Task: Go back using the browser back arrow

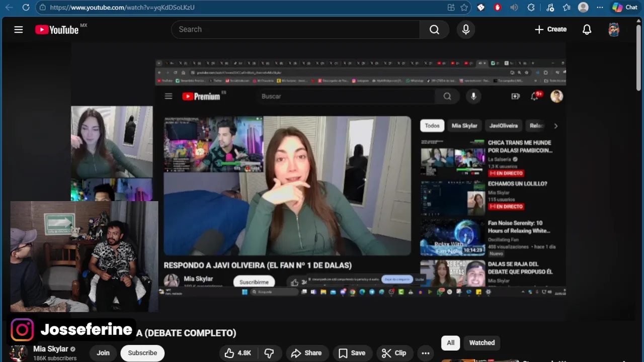Action: pos(9,8)
